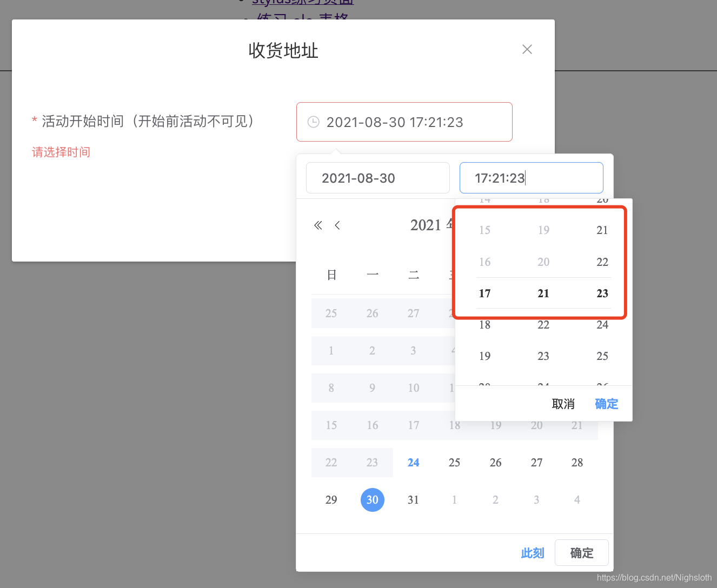Screen dimensions: 717x588
Task: Click the clock icon in the datetime field
Action: click(313, 122)
